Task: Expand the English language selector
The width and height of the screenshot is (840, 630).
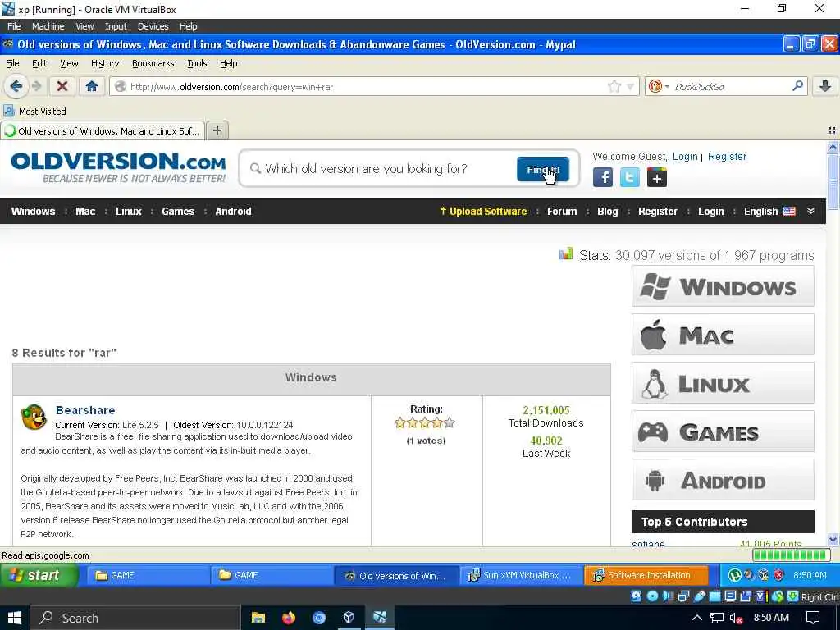Action: point(769,211)
